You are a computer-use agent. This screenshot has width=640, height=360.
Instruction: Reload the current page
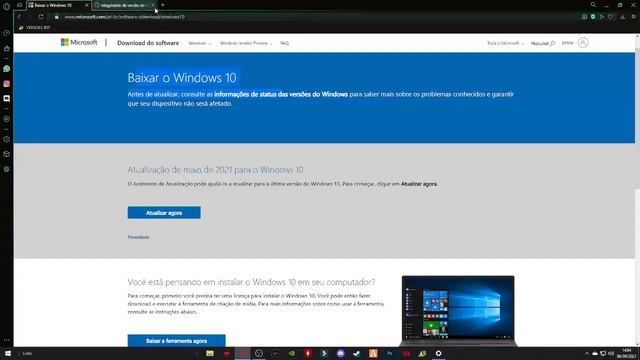41,17
